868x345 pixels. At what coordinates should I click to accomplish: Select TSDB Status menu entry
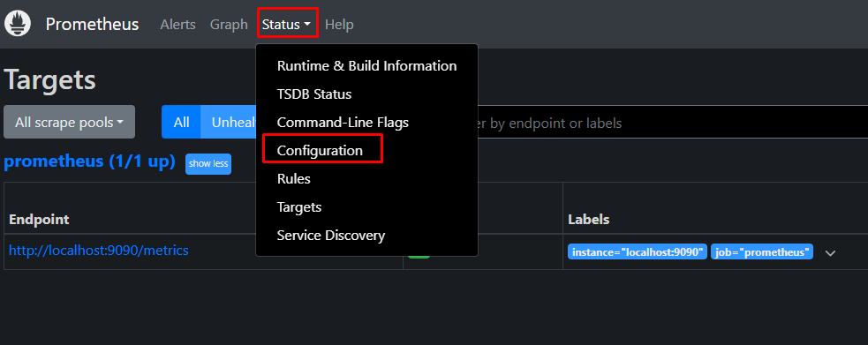click(366, 94)
